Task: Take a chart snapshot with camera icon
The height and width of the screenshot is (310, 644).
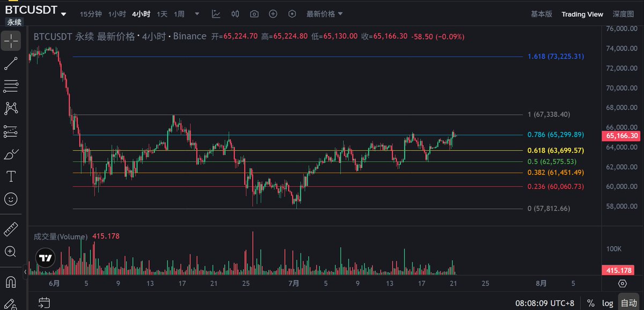Action: point(254,14)
